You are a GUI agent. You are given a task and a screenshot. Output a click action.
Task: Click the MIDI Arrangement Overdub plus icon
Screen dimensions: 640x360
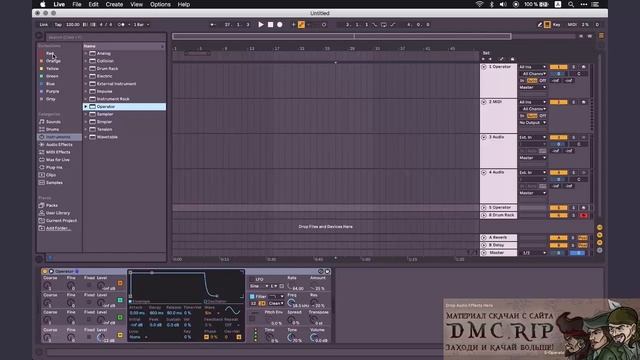click(293, 24)
